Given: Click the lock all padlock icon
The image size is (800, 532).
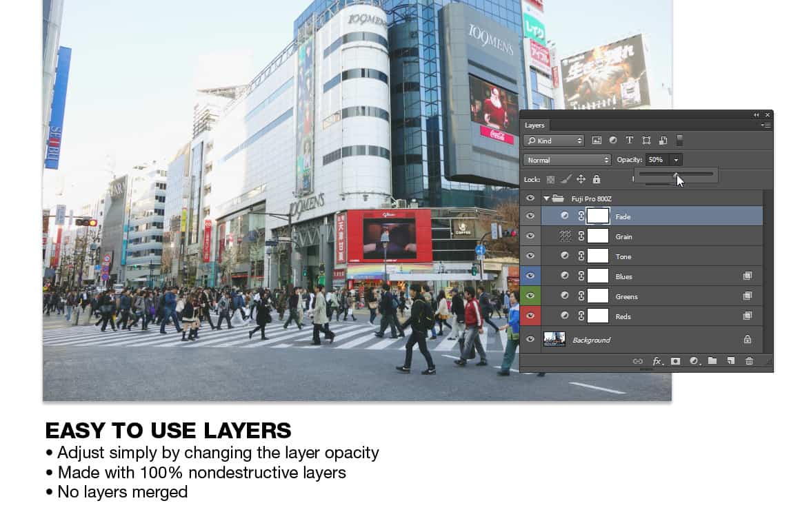Looking at the screenshot, I should [x=597, y=179].
